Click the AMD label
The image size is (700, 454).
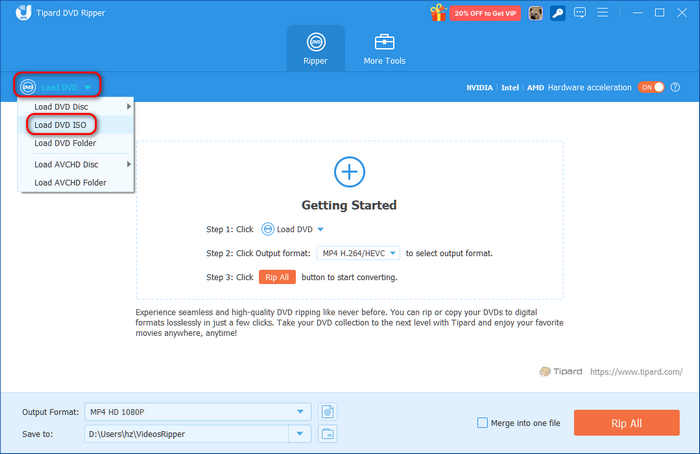[535, 87]
